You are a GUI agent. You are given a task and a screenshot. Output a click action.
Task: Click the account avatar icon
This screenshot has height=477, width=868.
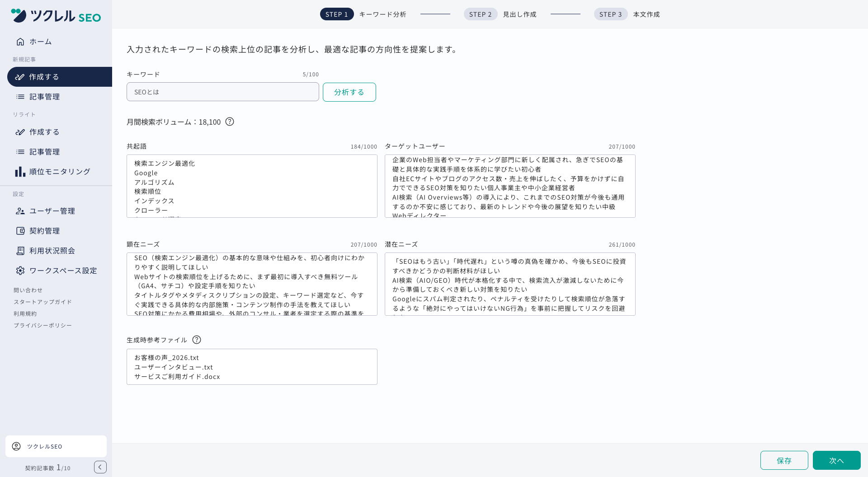(x=16, y=446)
